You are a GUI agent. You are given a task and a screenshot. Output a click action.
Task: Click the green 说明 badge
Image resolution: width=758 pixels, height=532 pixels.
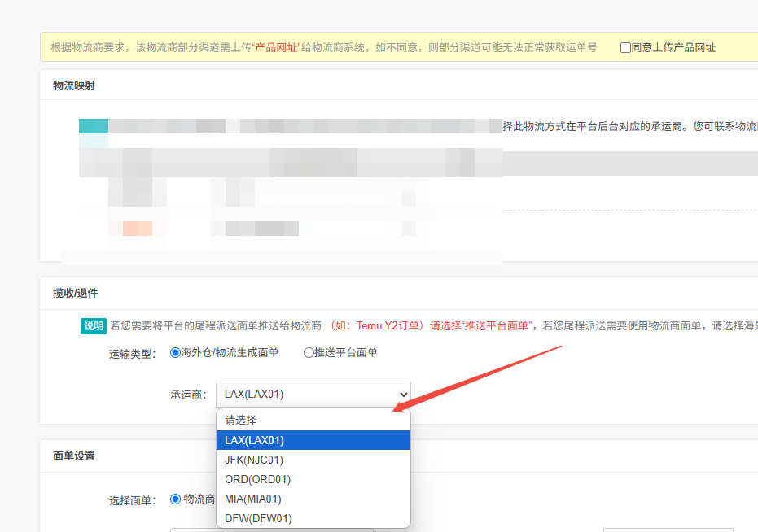pyautogui.click(x=94, y=326)
